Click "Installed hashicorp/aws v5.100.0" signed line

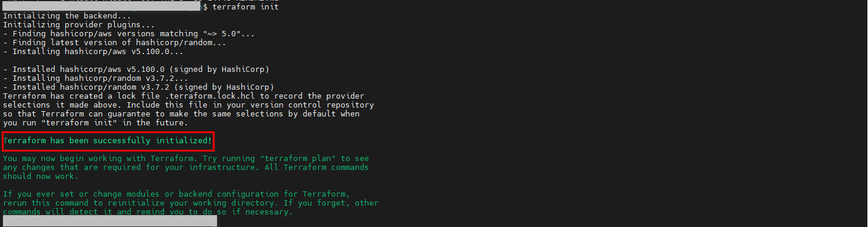click(x=136, y=70)
